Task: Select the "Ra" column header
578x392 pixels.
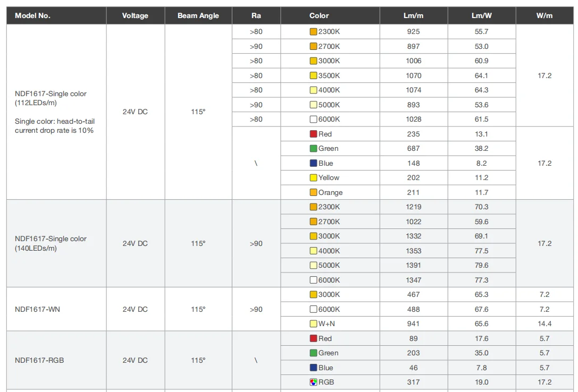Action: pos(256,16)
